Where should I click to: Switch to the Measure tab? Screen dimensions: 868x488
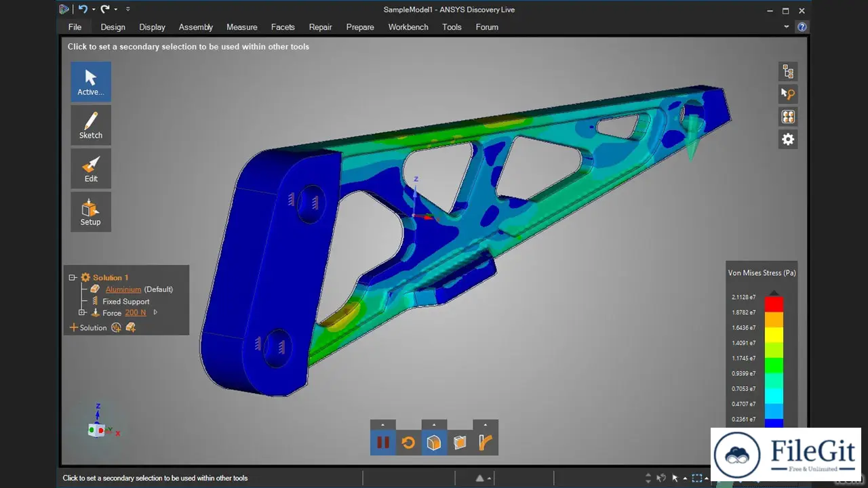pos(242,27)
